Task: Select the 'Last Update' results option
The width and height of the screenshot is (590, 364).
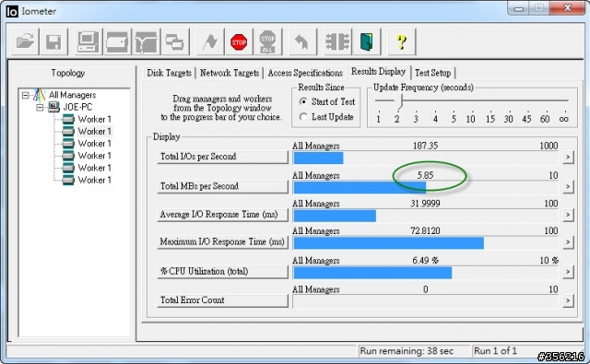Action: (303, 117)
